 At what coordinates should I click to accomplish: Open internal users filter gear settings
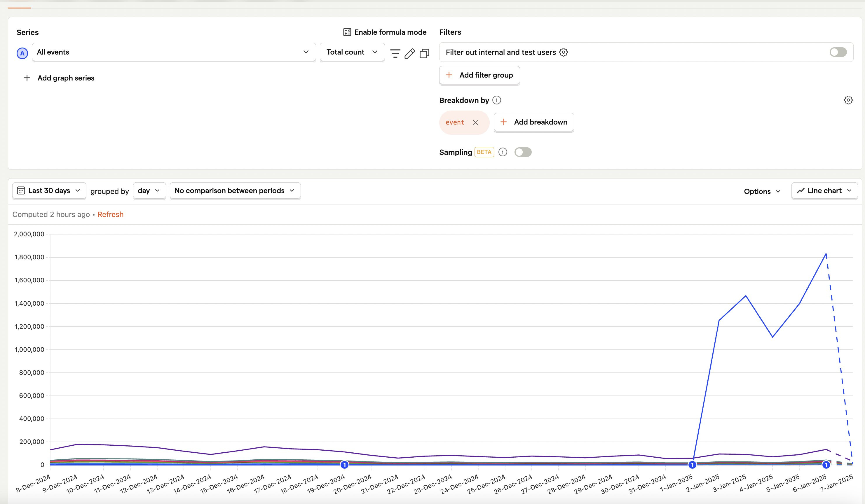click(x=563, y=52)
